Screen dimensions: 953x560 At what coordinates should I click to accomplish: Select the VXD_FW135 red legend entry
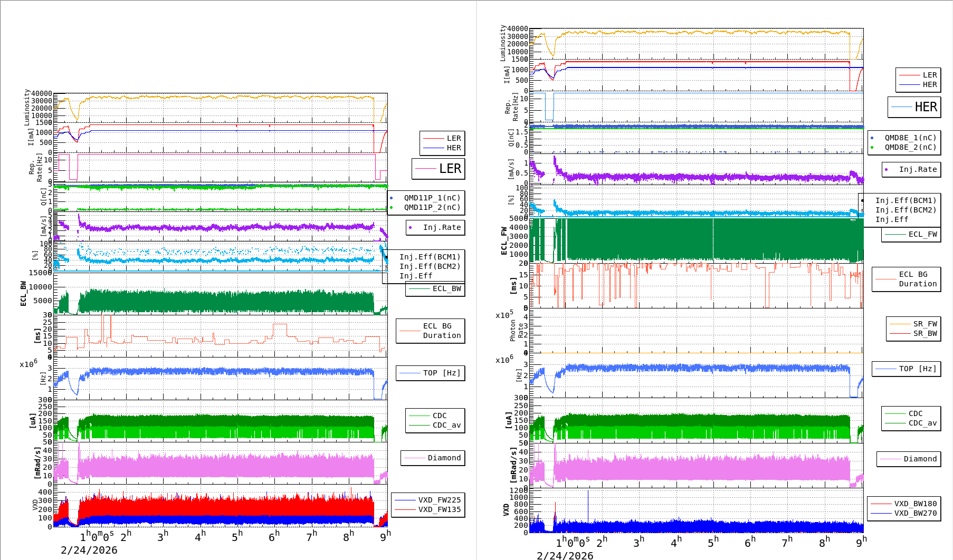pyautogui.click(x=405, y=510)
